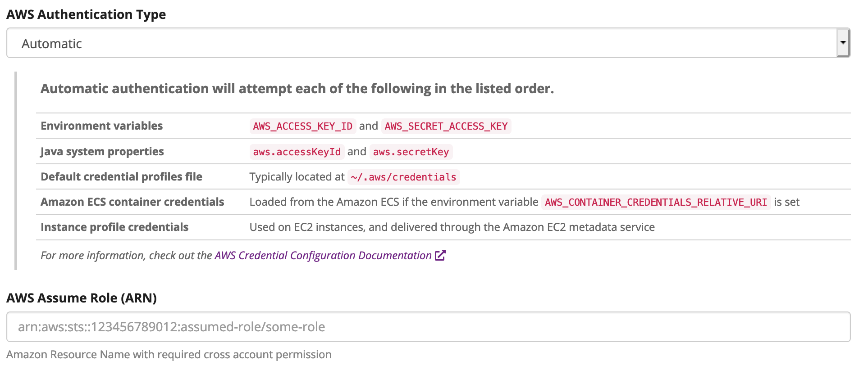This screenshot has width=868, height=379.
Task: Click Instance profile credentials row label
Action: [x=114, y=227]
